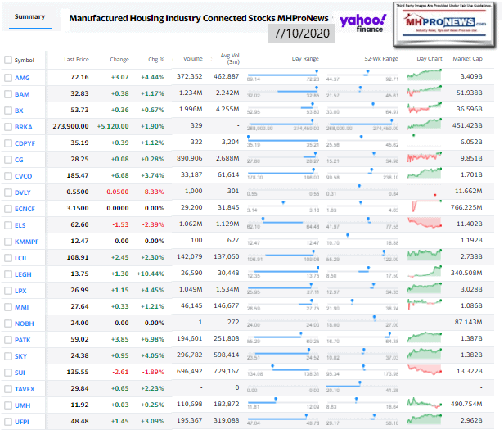Screen dimensions: 504x439
Task: Sort by the Volume column header
Action: 194,60
